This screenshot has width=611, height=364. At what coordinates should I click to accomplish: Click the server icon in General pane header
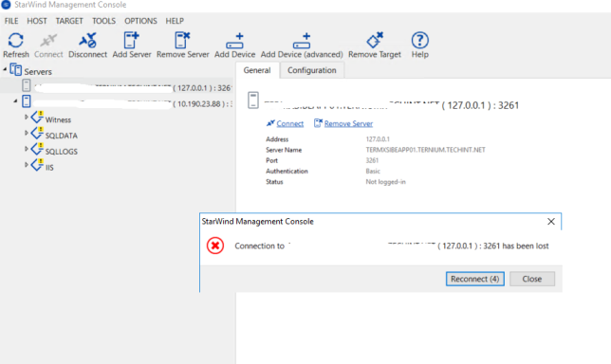point(253,100)
